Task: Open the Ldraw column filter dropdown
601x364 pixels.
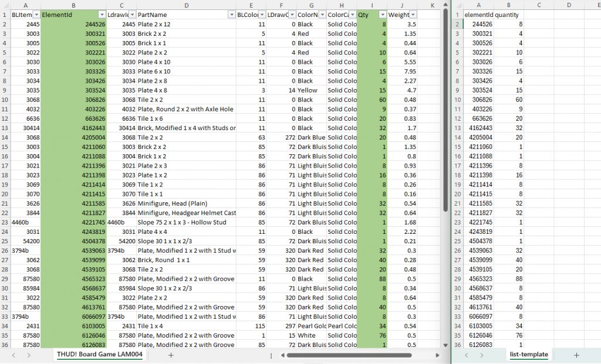Action: 131,14
